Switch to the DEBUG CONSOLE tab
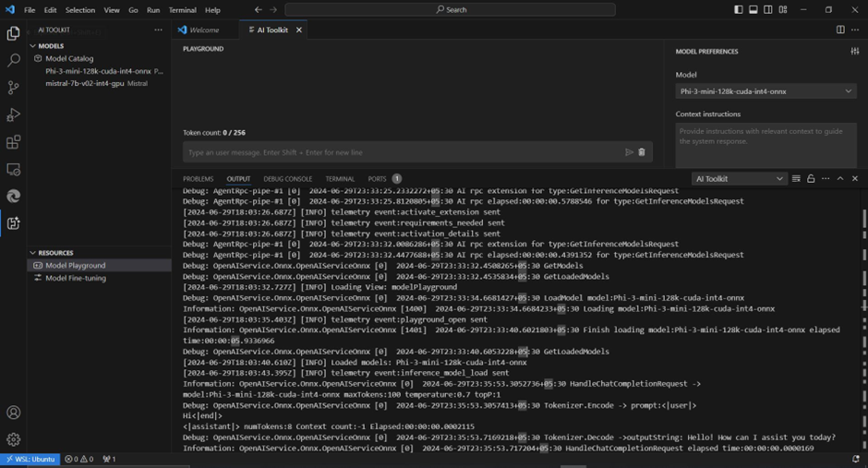Screen dimensions: 868x468 click(x=288, y=179)
